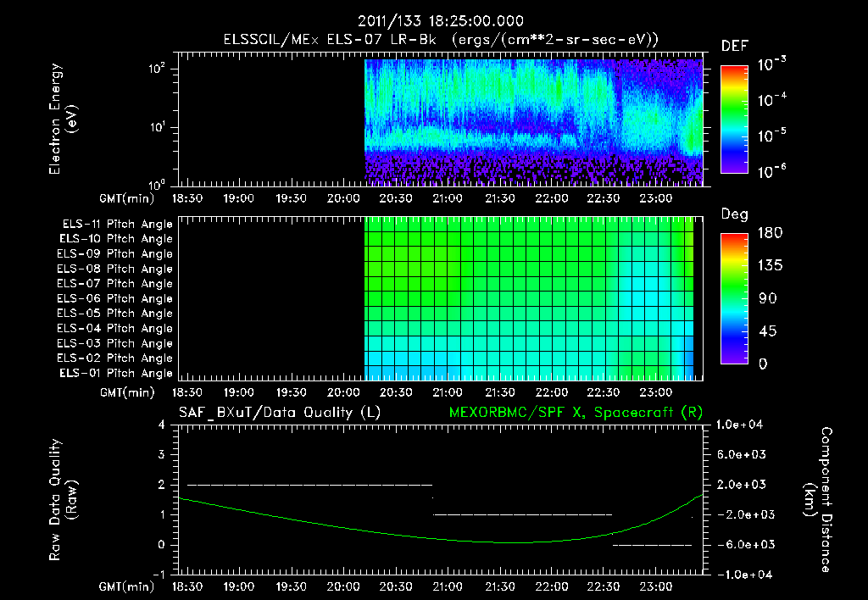Click the 180 label on Deg scale

(x=770, y=233)
